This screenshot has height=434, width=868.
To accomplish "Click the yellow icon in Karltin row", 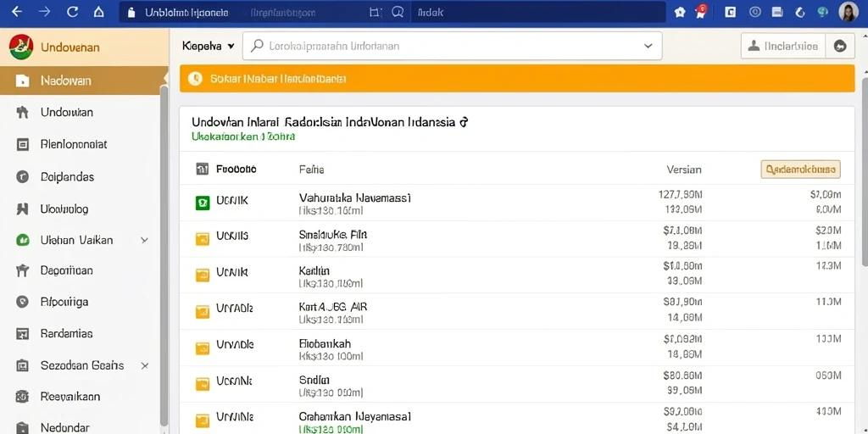I will coord(203,275).
